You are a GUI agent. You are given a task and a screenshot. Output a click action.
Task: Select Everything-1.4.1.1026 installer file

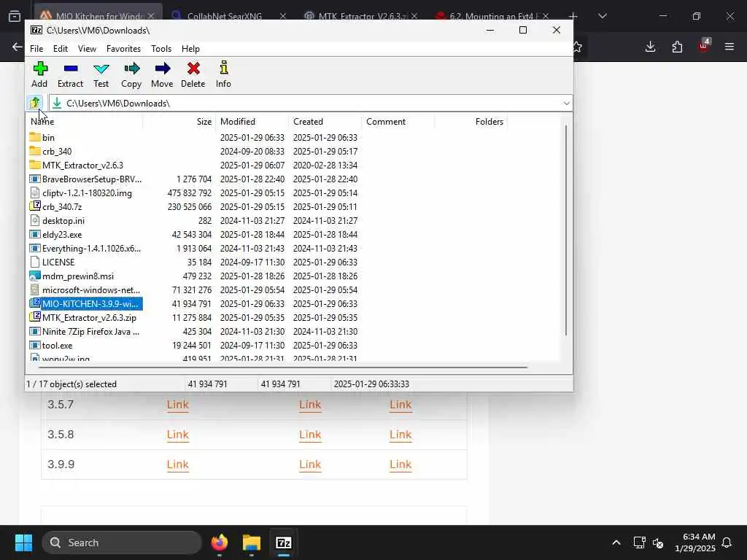click(x=85, y=248)
